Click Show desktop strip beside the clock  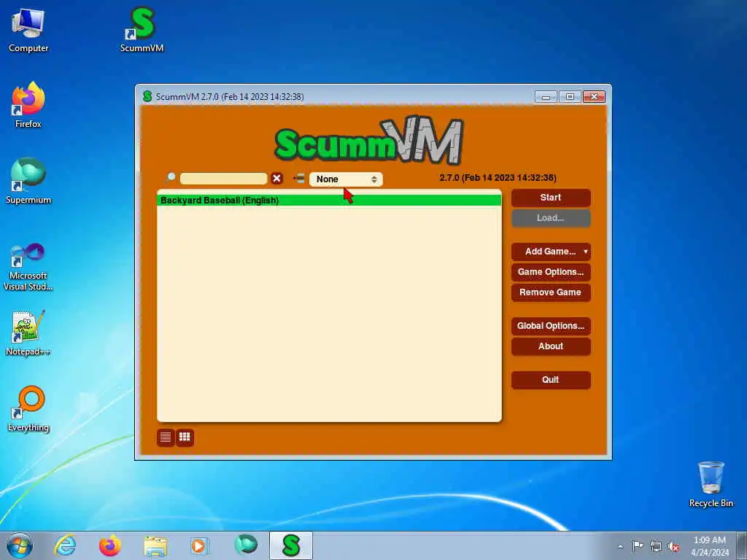tap(742, 545)
